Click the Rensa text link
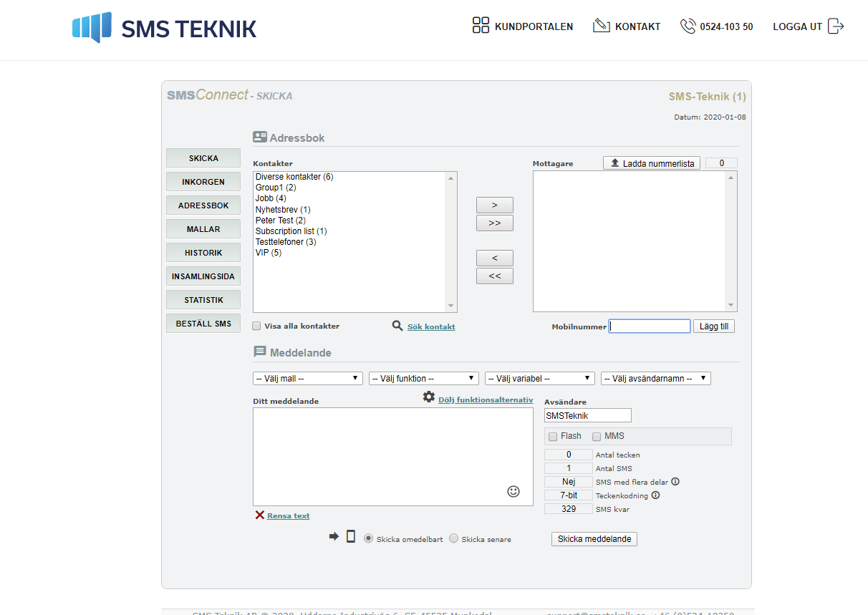 [x=289, y=515]
